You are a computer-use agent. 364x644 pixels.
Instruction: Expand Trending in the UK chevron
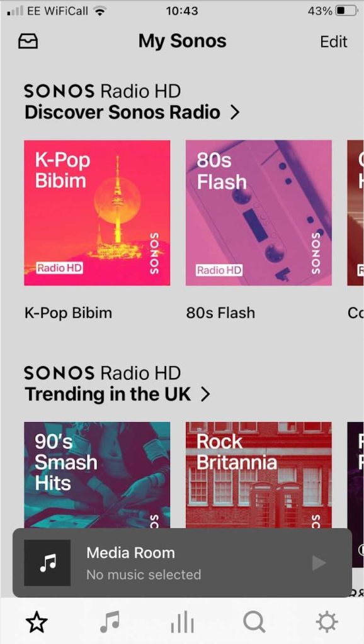click(205, 394)
